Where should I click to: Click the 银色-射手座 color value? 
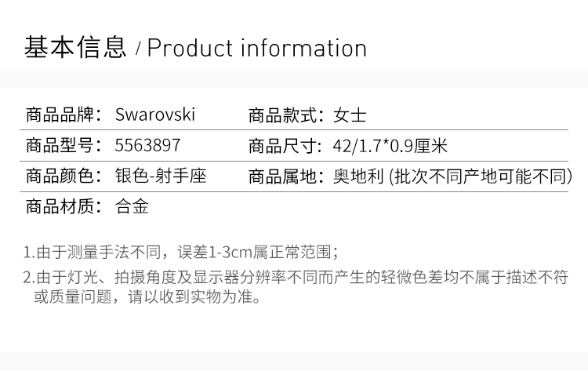click(x=161, y=176)
